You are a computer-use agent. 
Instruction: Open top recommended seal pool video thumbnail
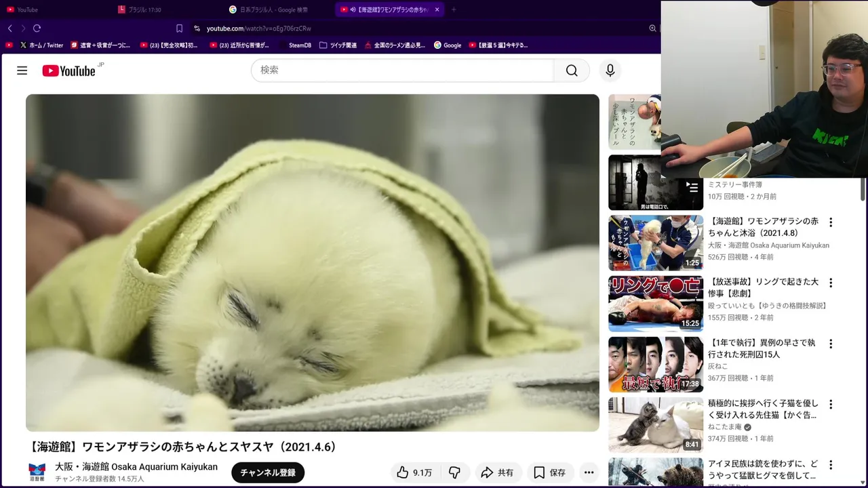635,122
